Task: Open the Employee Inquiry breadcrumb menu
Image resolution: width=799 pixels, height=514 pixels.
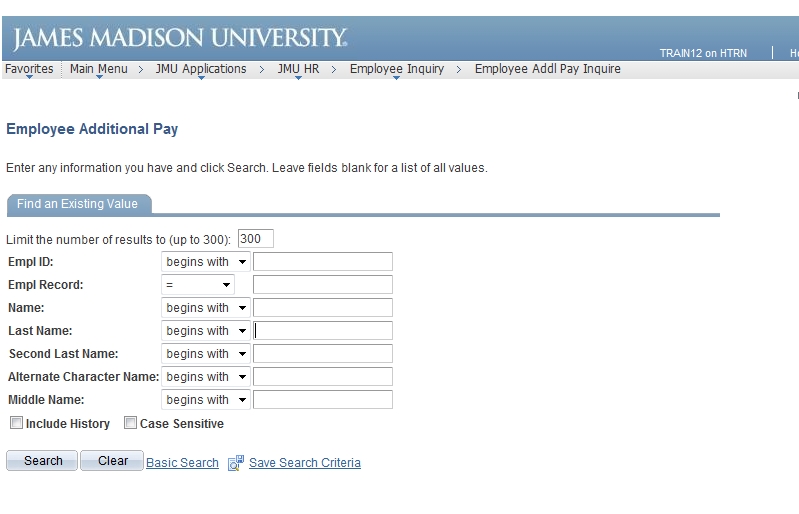Action: coord(396,69)
